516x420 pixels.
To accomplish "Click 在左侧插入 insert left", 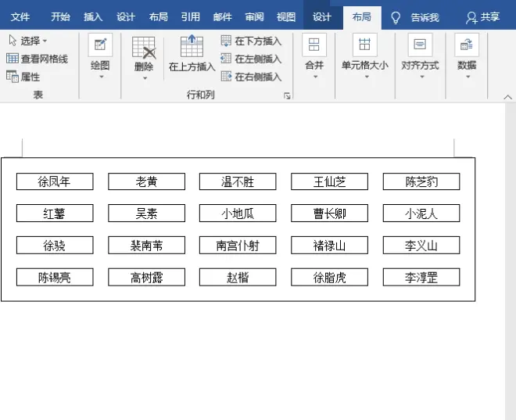I will point(251,59).
